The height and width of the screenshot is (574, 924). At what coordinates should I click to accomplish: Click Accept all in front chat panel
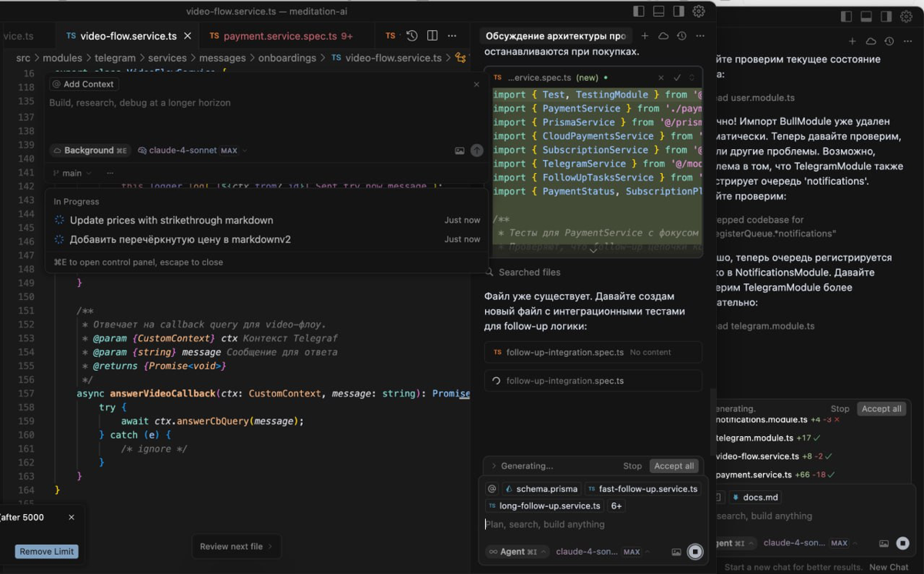pyautogui.click(x=674, y=466)
